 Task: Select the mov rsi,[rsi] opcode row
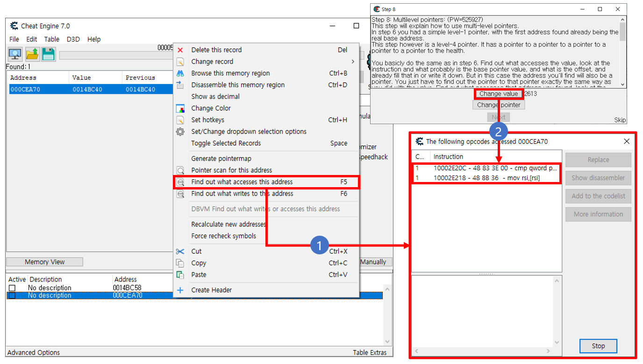pos(486,178)
